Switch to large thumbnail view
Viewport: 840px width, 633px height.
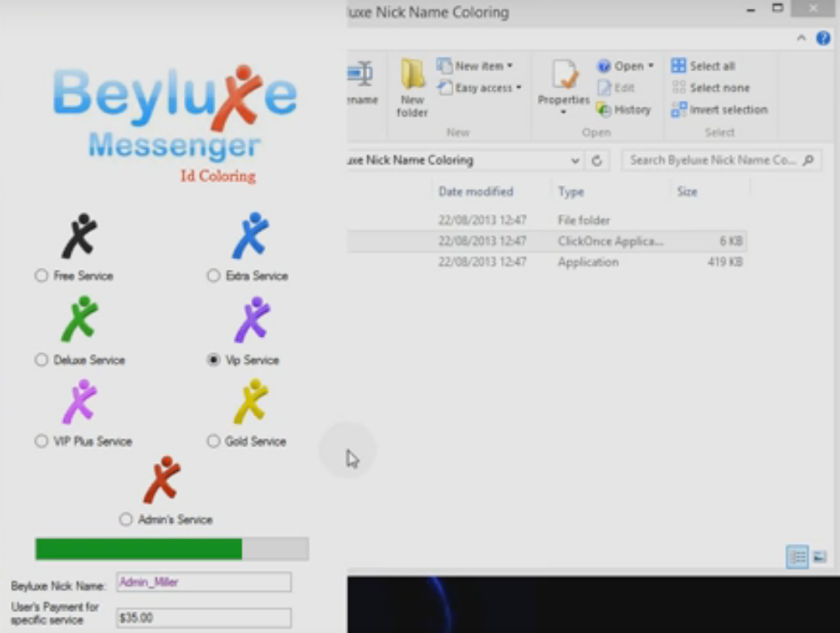[820, 557]
